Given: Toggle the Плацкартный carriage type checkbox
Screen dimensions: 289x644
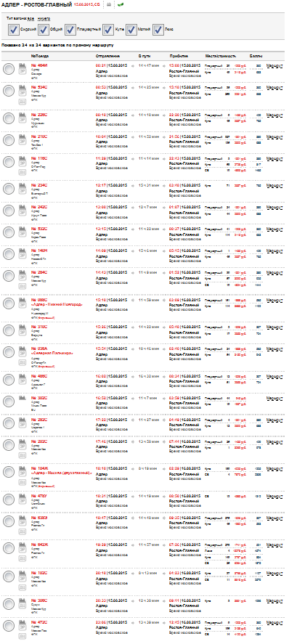Looking at the screenshot, I should pyautogui.click(x=70, y=30).
